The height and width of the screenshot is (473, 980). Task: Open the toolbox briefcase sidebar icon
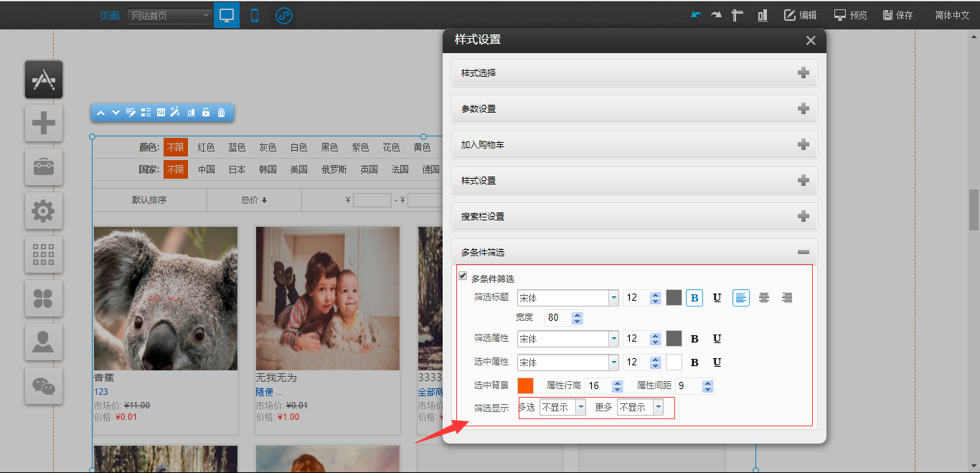tap(44, 167)
